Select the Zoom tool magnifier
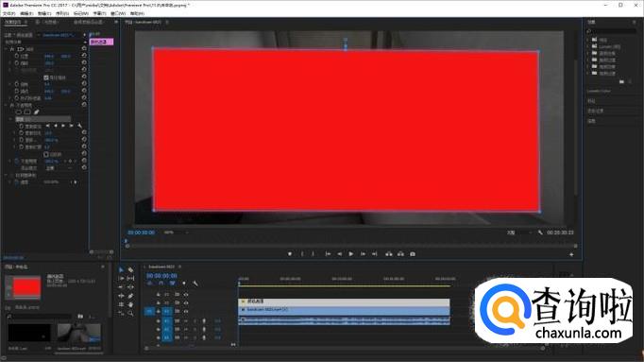This screenshot has height=362, width=644. (130, 313)
